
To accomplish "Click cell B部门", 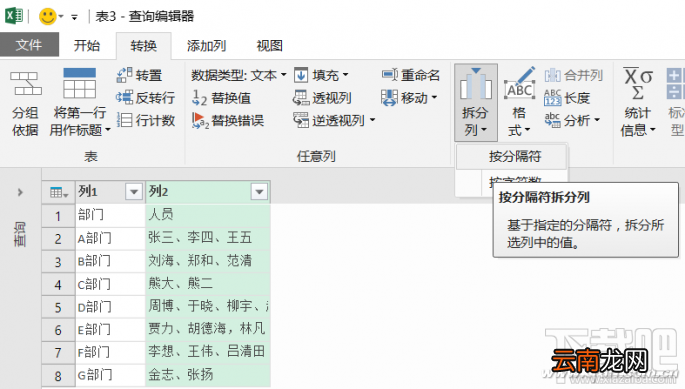I will [x=110, y=261].
